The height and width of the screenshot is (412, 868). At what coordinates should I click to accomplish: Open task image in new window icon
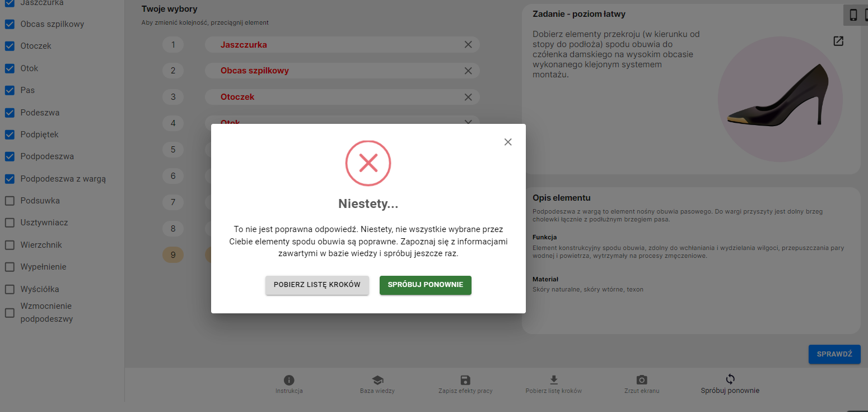tap(838, 41)
